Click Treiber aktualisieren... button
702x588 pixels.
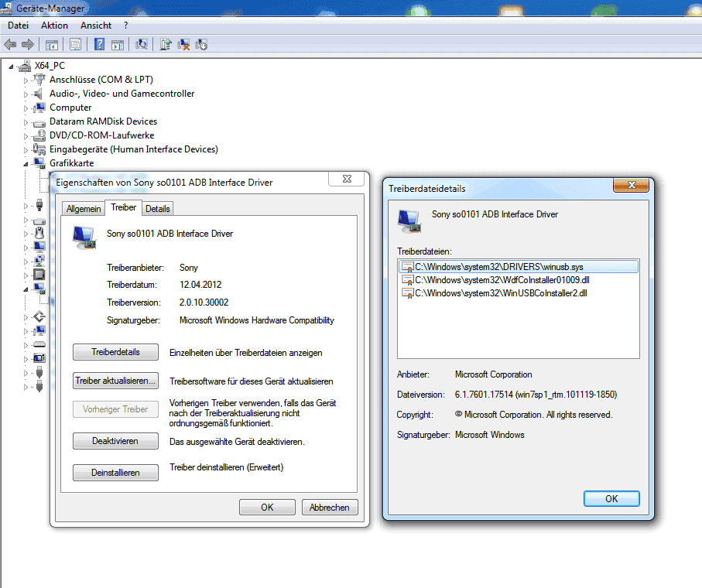tap(115, 381)
